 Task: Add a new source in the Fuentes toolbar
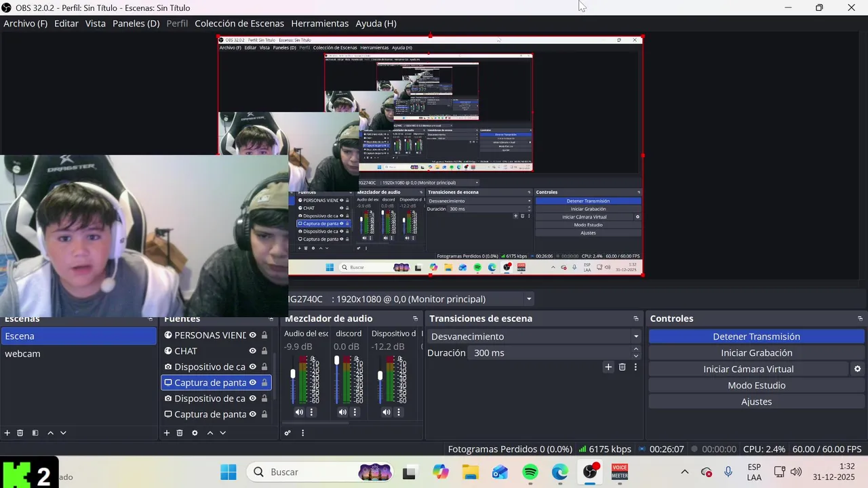click(x=167, y=433)
